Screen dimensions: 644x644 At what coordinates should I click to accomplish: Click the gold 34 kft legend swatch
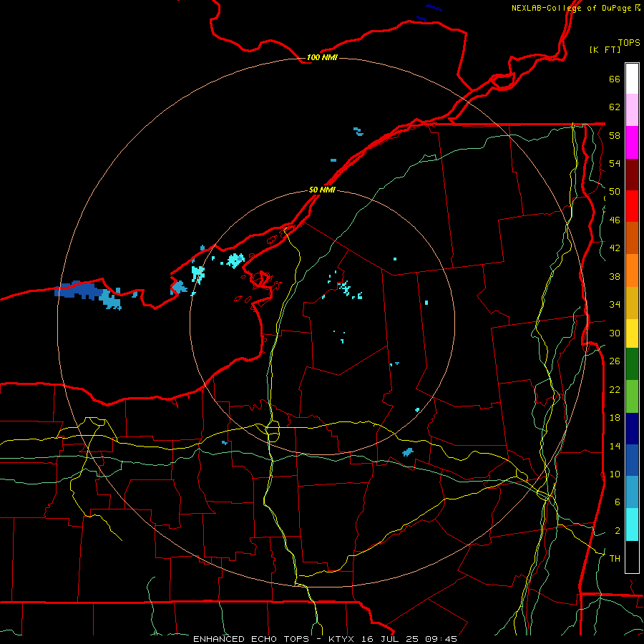click(632, 303)
